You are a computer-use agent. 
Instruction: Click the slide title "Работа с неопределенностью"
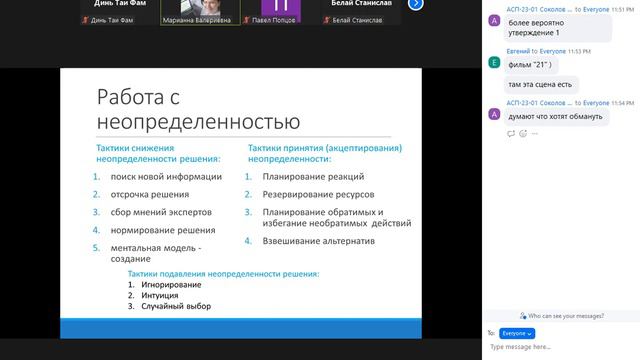click(x=199, y=109)
